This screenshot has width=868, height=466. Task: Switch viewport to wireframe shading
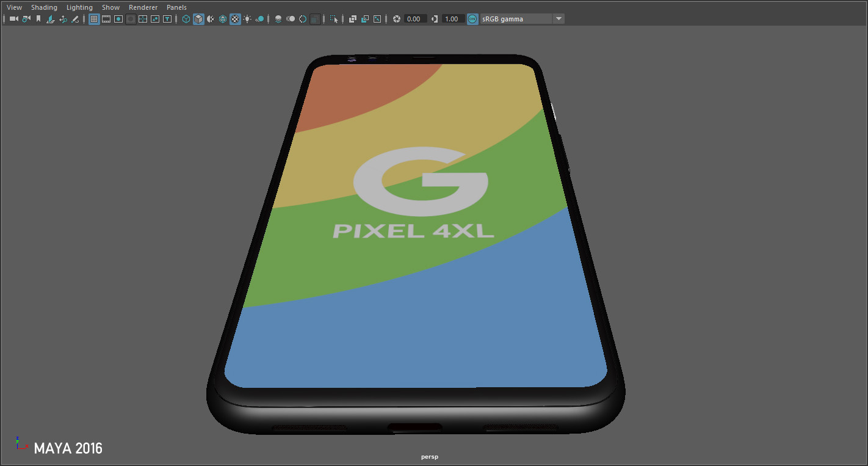click(x=186, y=18)
